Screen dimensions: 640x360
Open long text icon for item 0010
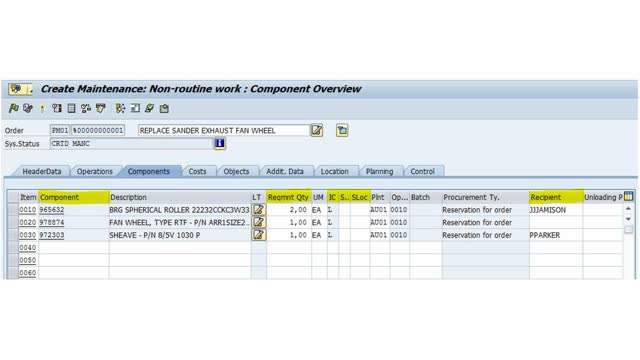coord(259,210)
